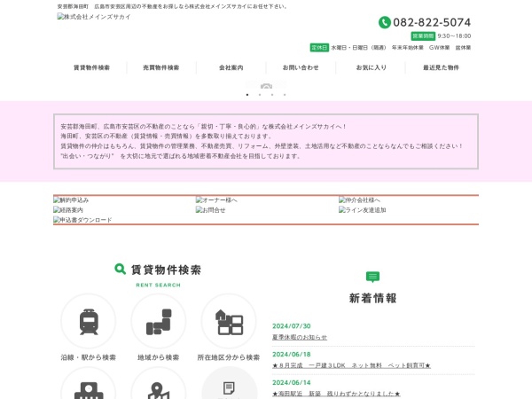Go to 会社案内 in navigation

pyautogui.click(x=231, y=67)
